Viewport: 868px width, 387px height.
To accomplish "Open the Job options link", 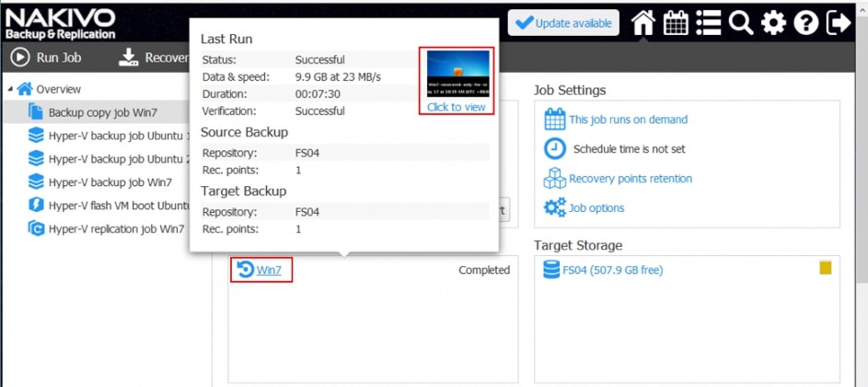I will click(596, 208).
